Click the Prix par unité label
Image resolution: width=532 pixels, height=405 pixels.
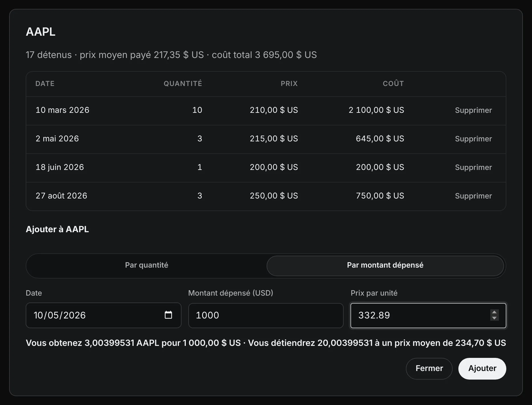374,293
